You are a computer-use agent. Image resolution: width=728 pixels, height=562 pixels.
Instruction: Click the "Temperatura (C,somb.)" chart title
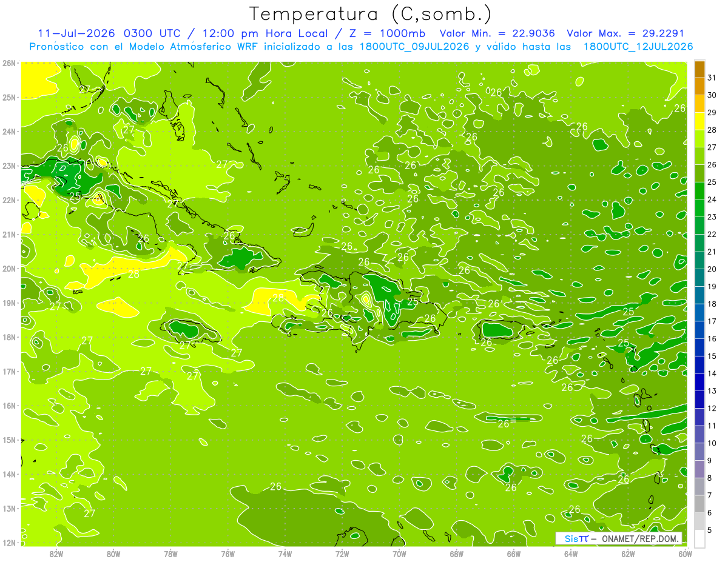click(x=370, y=14)
